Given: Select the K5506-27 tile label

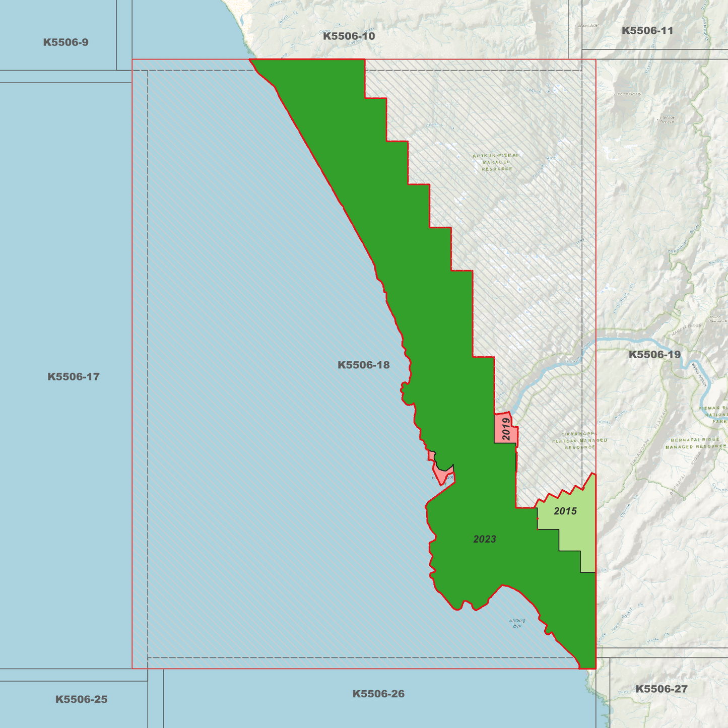Looking at the screenshot, I should click(x=661, y=689).
